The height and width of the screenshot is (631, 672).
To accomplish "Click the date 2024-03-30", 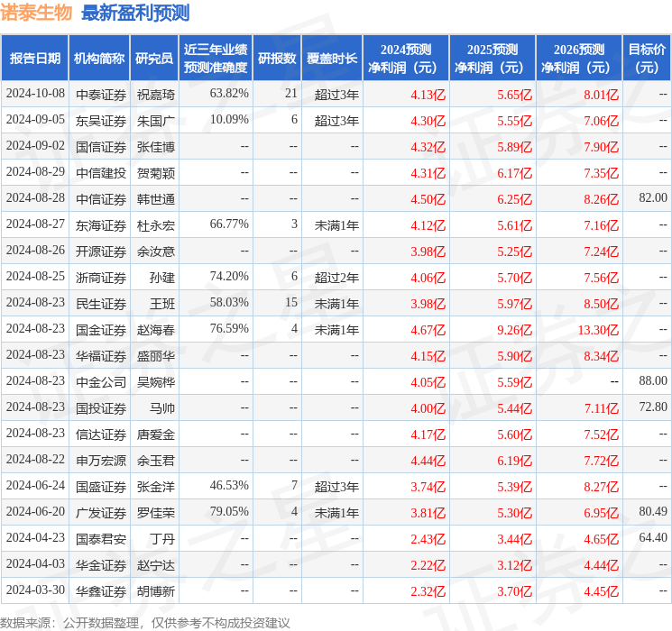I will point(35,590).
